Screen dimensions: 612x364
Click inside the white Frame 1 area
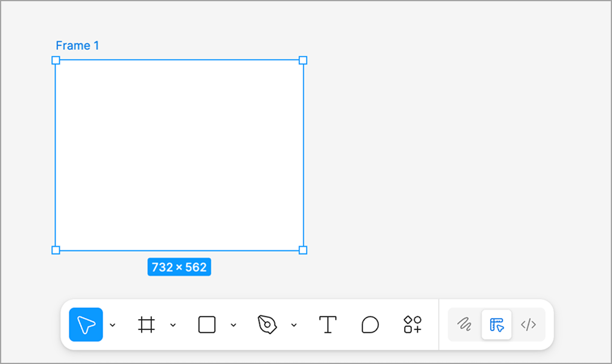click(179, 155)
